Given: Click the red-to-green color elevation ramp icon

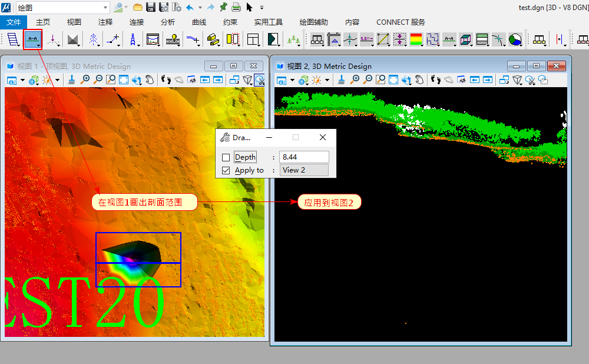Looking at the screenshot, I should click(x=416, y=39).
